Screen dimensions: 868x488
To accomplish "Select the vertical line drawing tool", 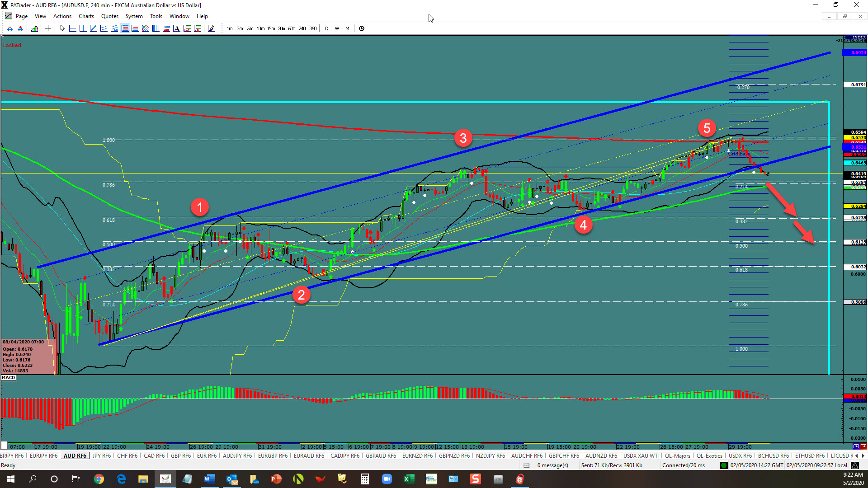I will tap(83, 28).
